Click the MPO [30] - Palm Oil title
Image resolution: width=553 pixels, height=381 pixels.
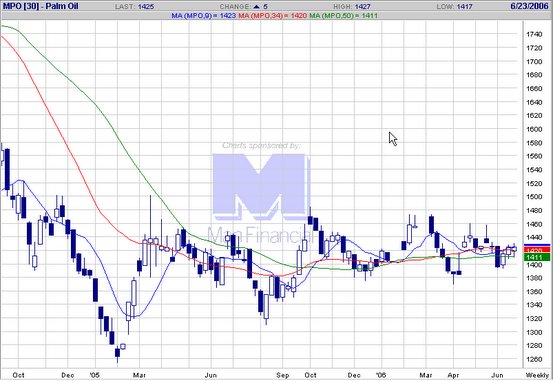coord(41,6)
